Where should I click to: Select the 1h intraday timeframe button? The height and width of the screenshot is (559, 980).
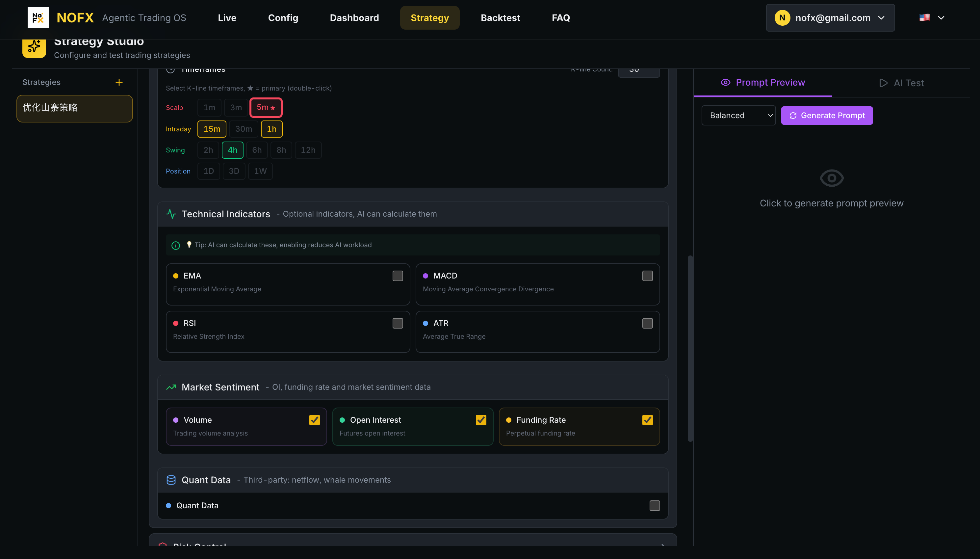(272, 129)
